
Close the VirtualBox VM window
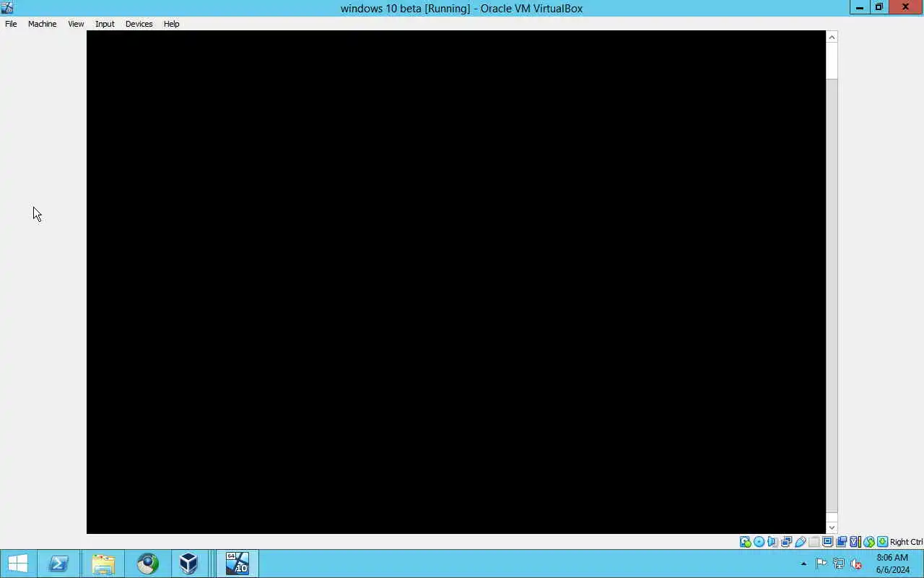click(905, 7)
